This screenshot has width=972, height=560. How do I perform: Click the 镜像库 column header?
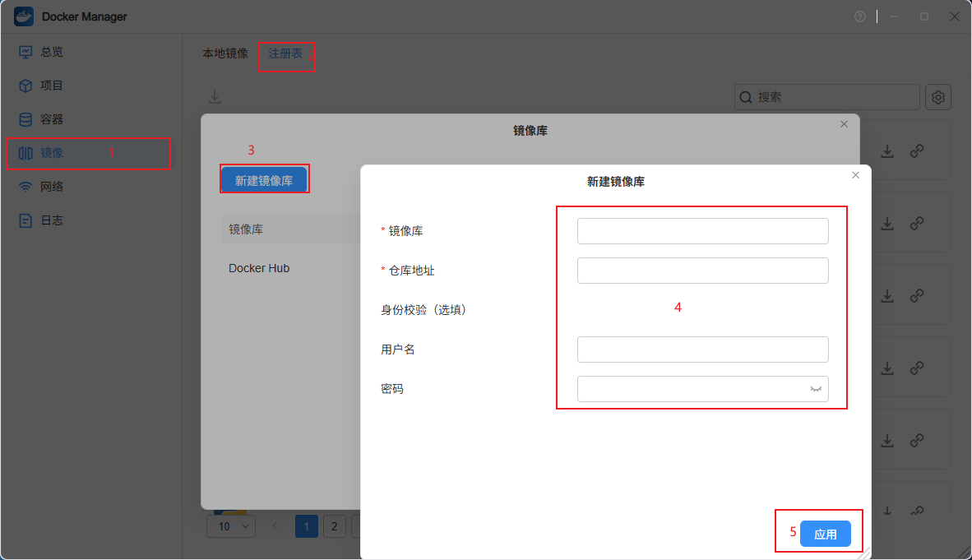[x=246, y=229]
